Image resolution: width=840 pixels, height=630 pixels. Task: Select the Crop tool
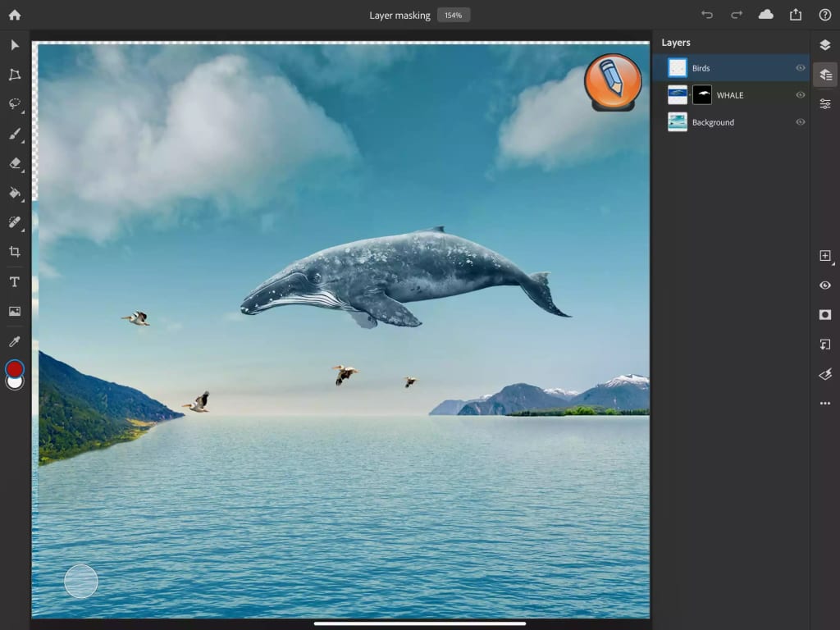coord(15,252)
